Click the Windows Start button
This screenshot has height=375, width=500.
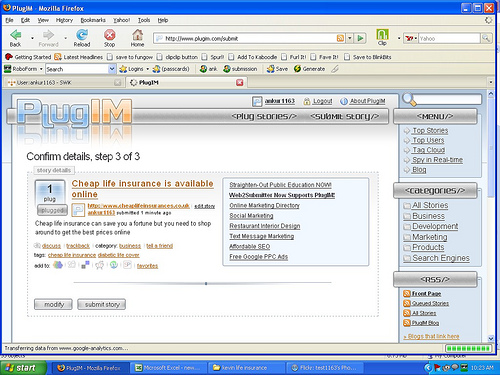click(22, 368)
